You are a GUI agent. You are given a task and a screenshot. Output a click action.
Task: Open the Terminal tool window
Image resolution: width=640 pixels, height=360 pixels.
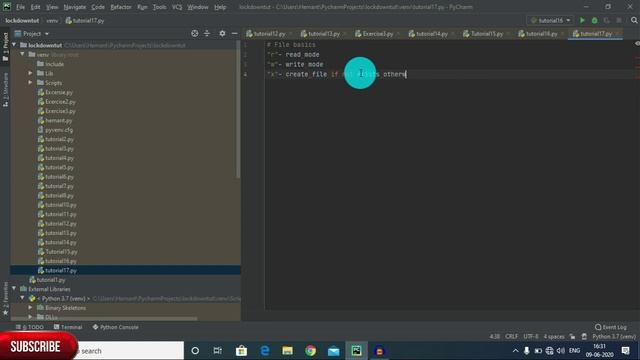coord(68,327)
